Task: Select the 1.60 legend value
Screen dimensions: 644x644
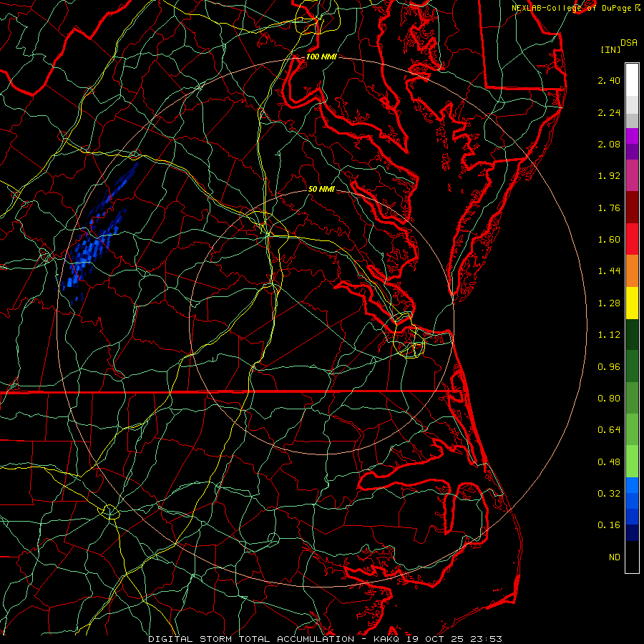Action: click(x=609, y=240)
